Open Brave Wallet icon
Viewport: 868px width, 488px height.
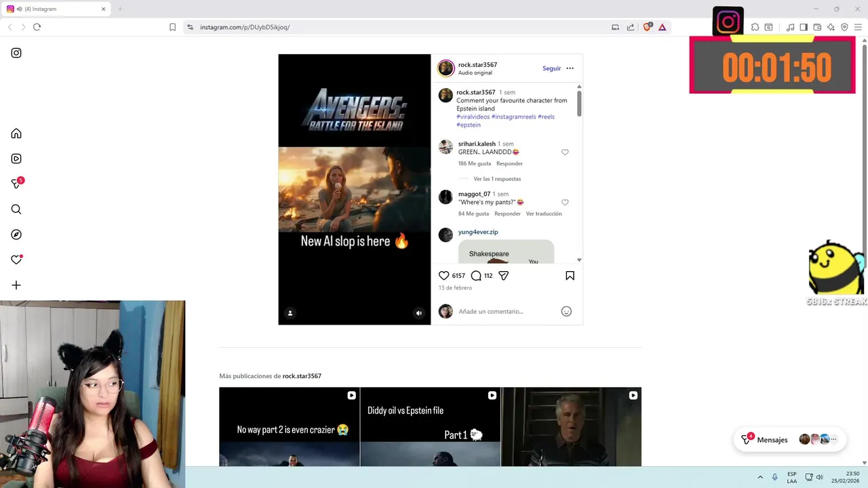[817, 27]
